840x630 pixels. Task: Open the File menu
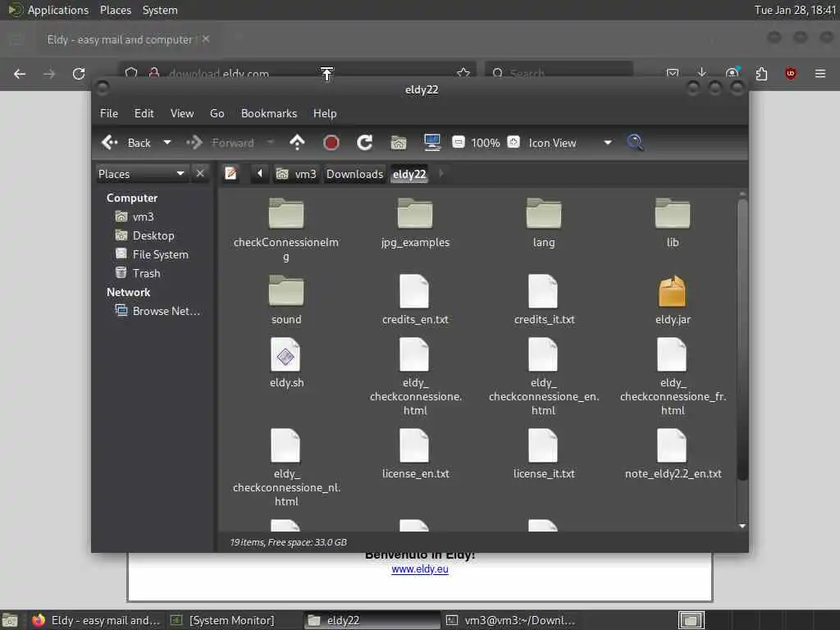coord(109,113)
